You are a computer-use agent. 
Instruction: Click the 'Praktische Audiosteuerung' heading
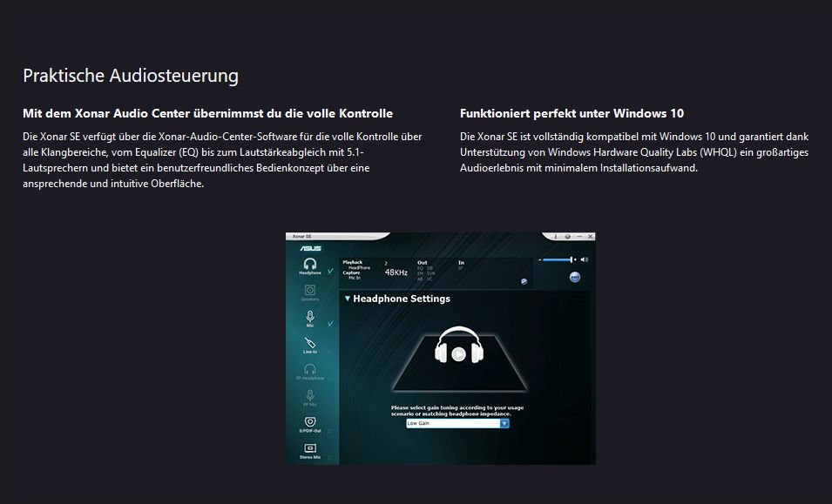(131, 75)
